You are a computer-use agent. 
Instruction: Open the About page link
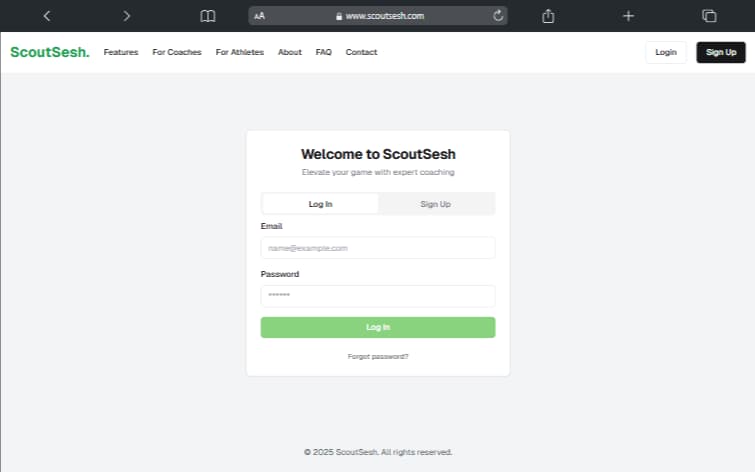290,52
